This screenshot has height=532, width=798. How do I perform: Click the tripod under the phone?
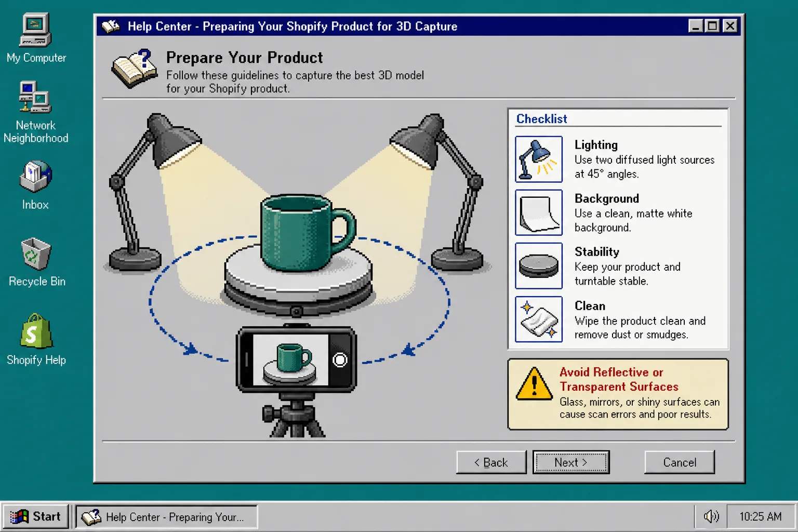coord(295,415)
